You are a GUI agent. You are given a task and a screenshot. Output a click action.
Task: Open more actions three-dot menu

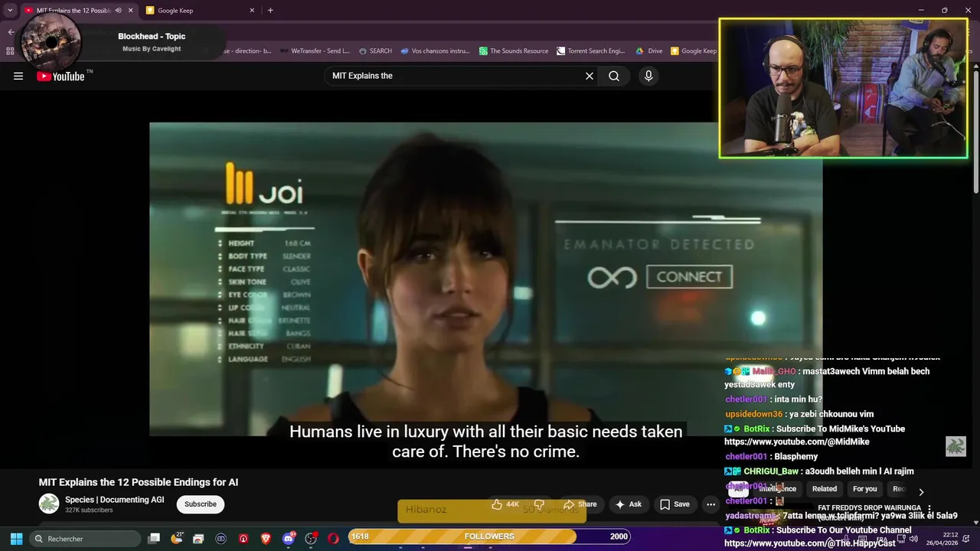tap(710, 504)
